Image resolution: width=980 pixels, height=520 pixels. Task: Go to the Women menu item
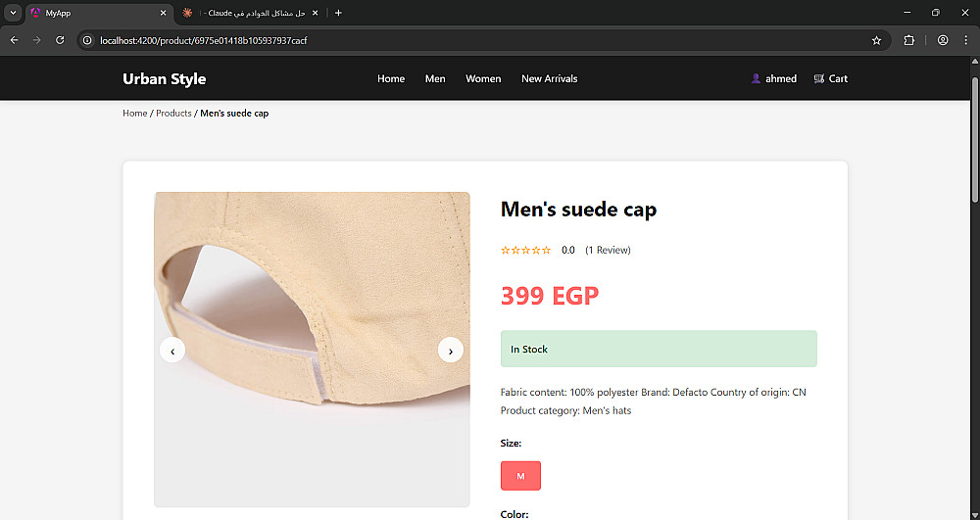pyautogui.click(x=483, y=78)
